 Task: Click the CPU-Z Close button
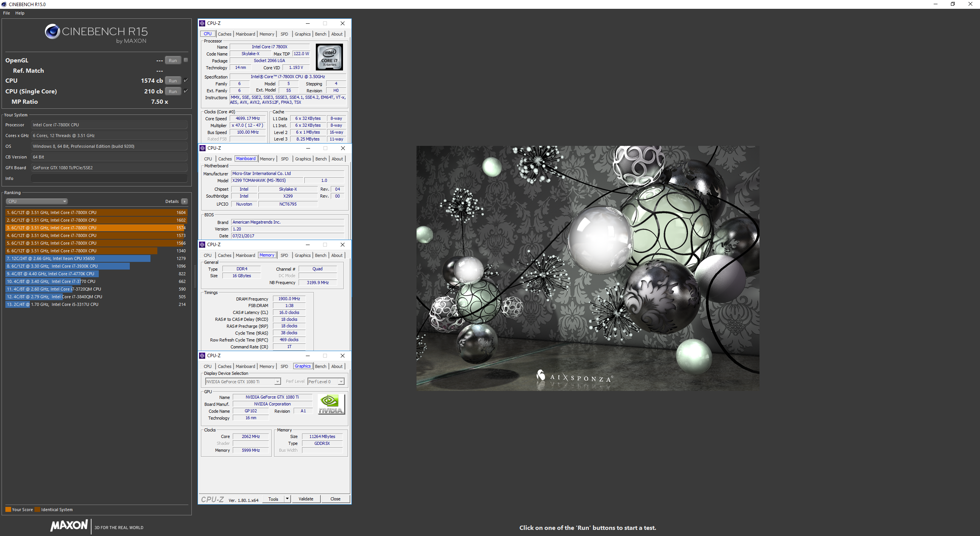click(x=335, y=499)
